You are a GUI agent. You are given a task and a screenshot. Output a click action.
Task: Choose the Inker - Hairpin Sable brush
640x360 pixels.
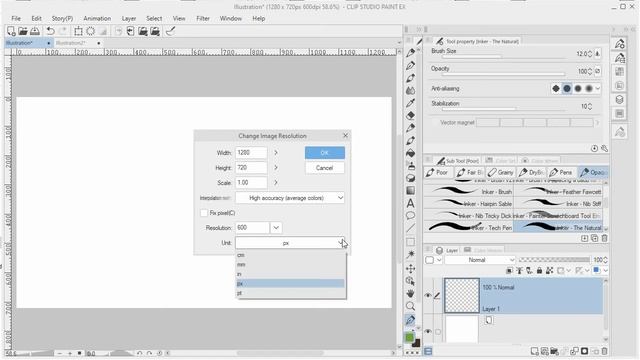469,203
